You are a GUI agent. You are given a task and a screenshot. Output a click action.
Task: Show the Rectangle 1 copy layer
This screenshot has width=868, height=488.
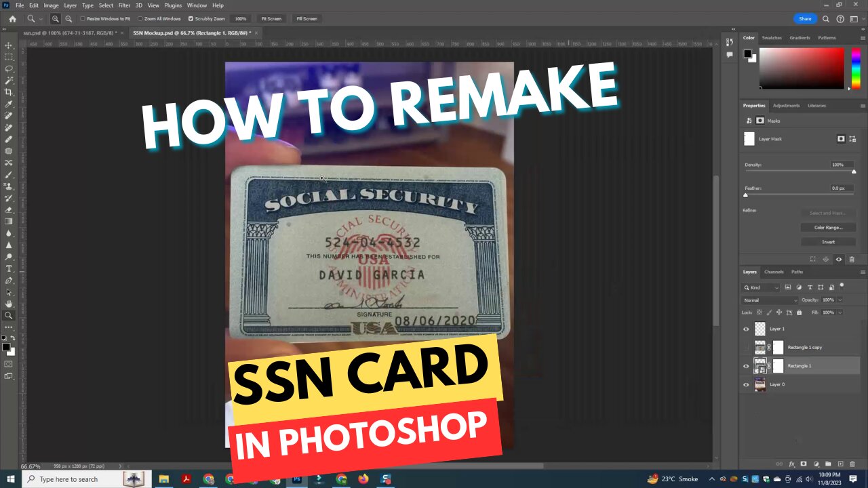coord(746,347)
